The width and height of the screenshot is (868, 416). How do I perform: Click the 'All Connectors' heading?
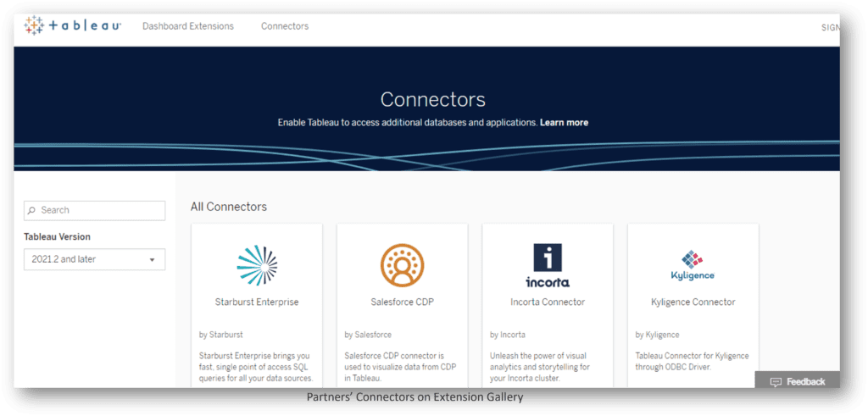(229, 207)
